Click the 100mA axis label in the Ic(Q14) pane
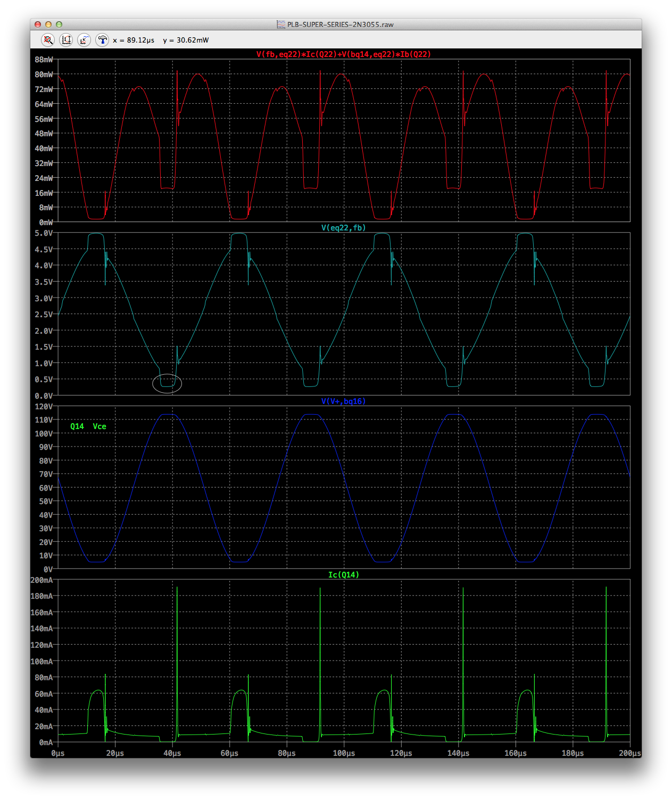The height and width of the screenshot is (800, 672). [42, 662]
